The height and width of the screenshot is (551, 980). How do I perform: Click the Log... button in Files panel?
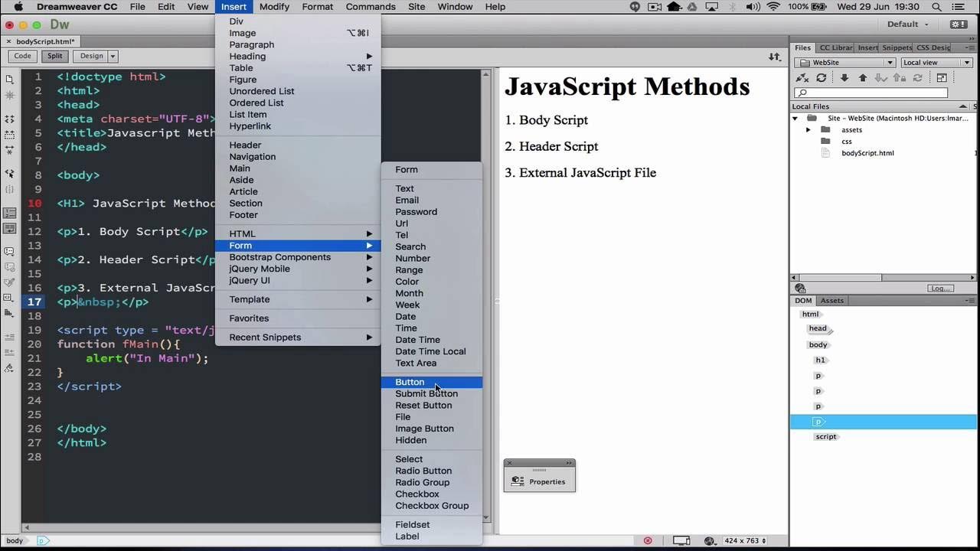[941, 289]
